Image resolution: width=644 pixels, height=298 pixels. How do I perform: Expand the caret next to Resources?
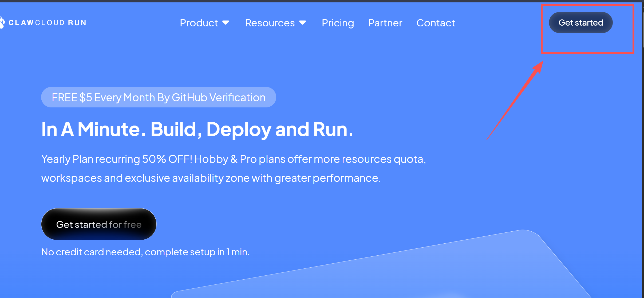(303, 23)
